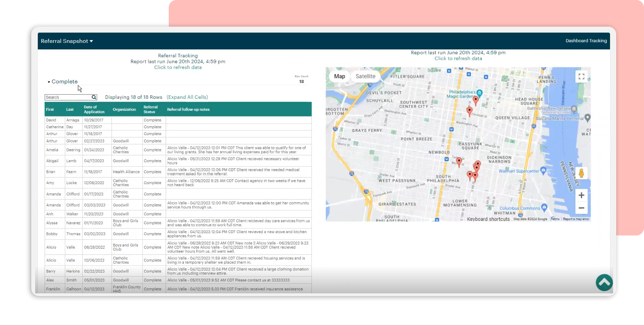Image resolution: width=644 pixels, height=325 pixels.
Task: Click the Columbus Commons map marker
Action: pos(544,207)
